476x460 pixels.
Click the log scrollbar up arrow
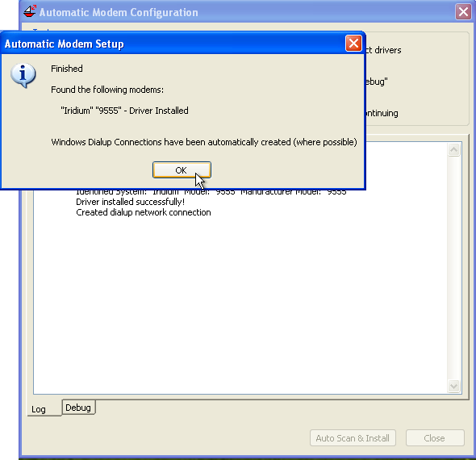tap(454, 149)
